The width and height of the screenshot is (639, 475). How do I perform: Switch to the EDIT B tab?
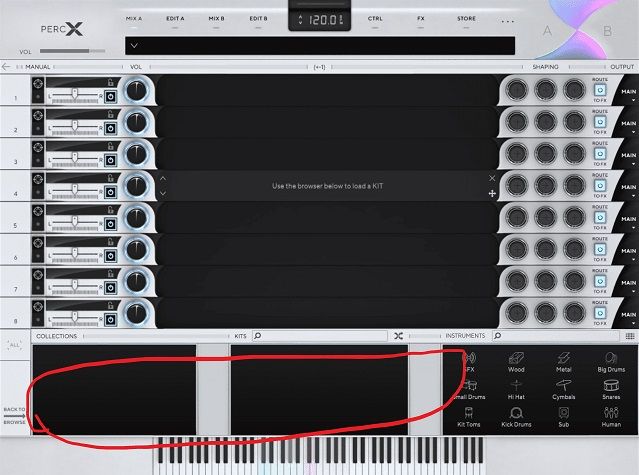tap(258, 19)
